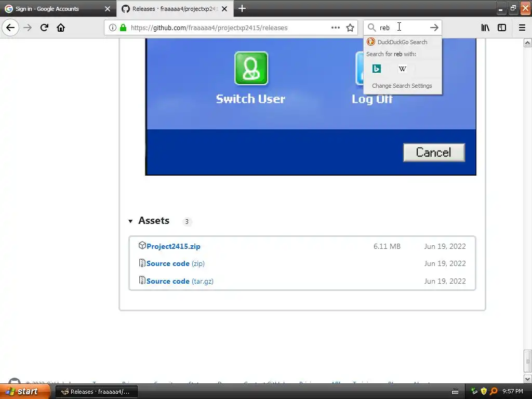This screenshot has height=399, width=532.
Task: Click the magnifier tray icon
Action: tap(494, 391)
